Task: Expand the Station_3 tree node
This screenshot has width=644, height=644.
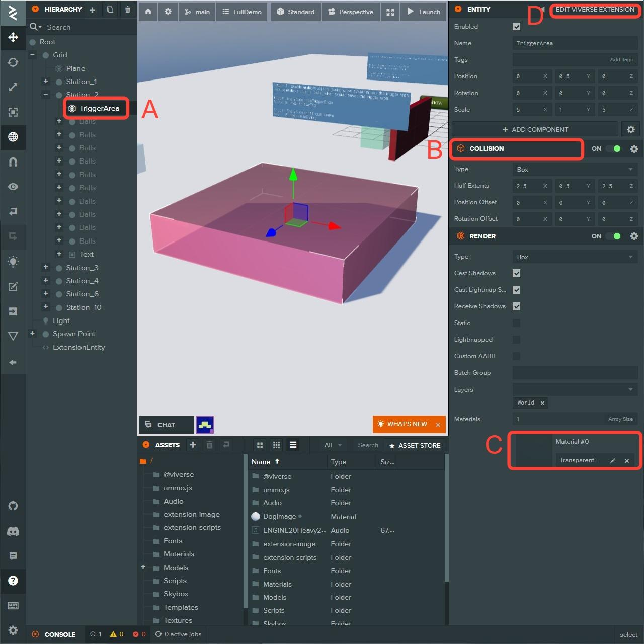Action: [x=46, y=267]
